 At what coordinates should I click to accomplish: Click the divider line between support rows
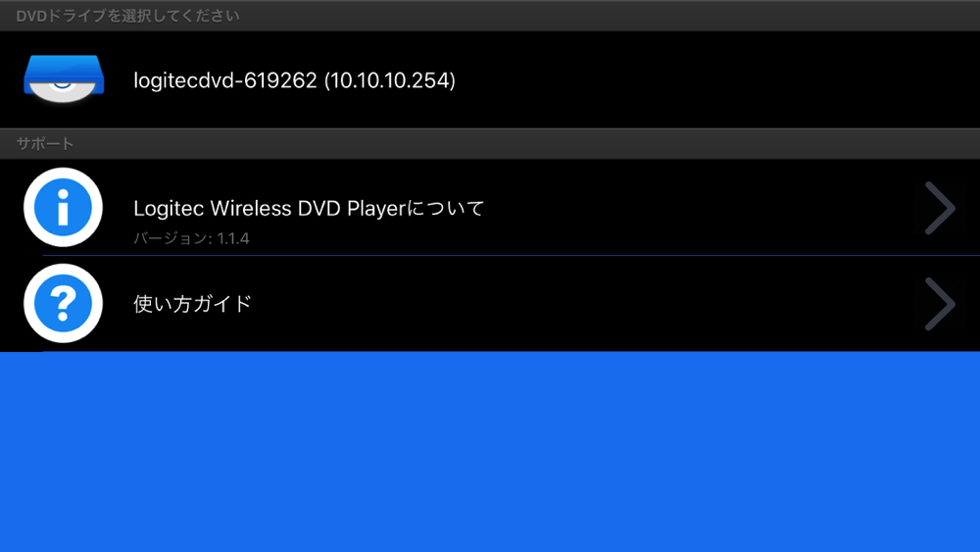pyautogui.click(x=512, y=256)
